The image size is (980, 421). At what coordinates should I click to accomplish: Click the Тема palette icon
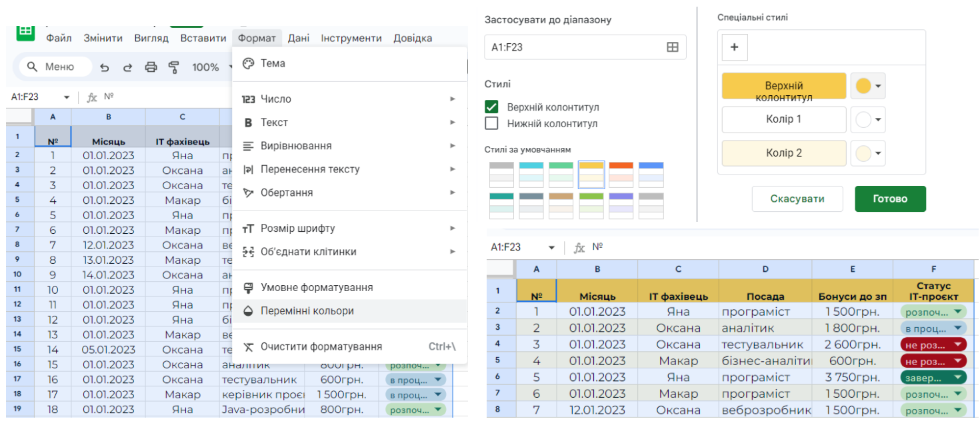tap(248, 63)
